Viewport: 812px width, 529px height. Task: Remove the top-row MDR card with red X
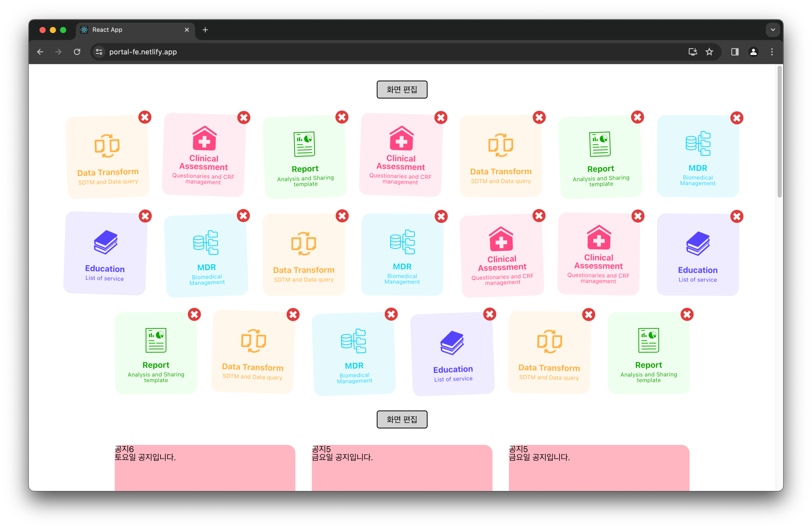click(737, 118)
